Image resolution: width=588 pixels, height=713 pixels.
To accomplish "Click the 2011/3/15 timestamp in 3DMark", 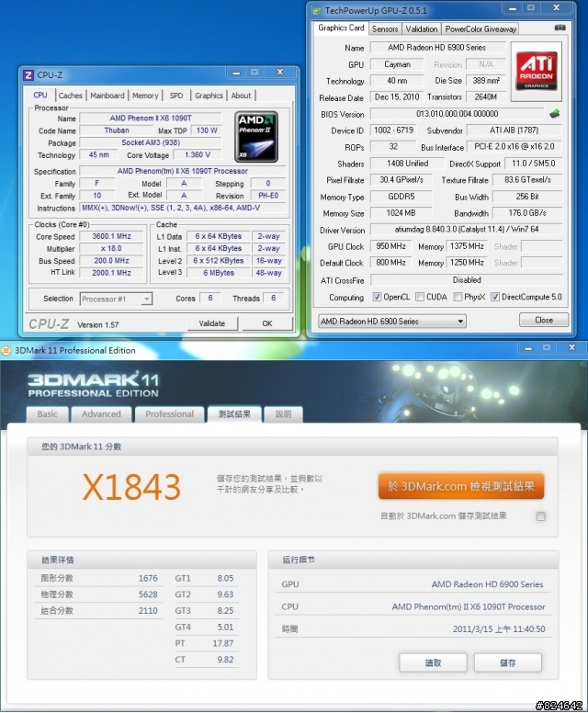I will click(x=498, y=629).
